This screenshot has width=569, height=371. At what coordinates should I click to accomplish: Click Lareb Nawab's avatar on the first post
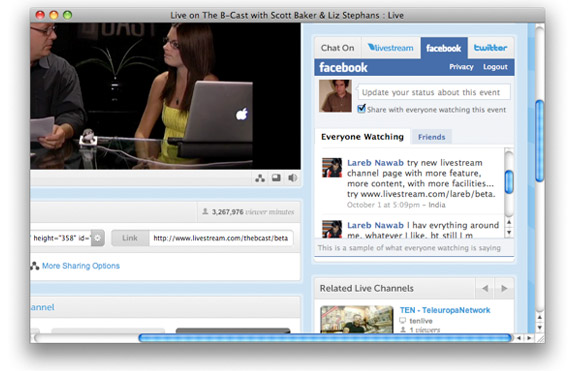click(332, 167)
